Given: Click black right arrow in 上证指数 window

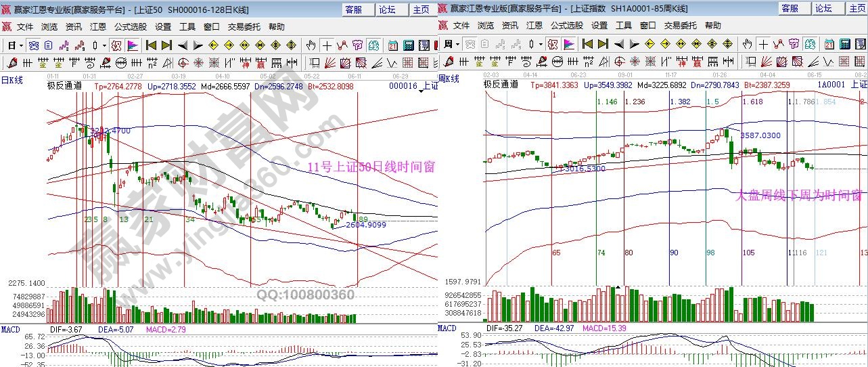Looking at the screenshot, I should click(634, 45).
